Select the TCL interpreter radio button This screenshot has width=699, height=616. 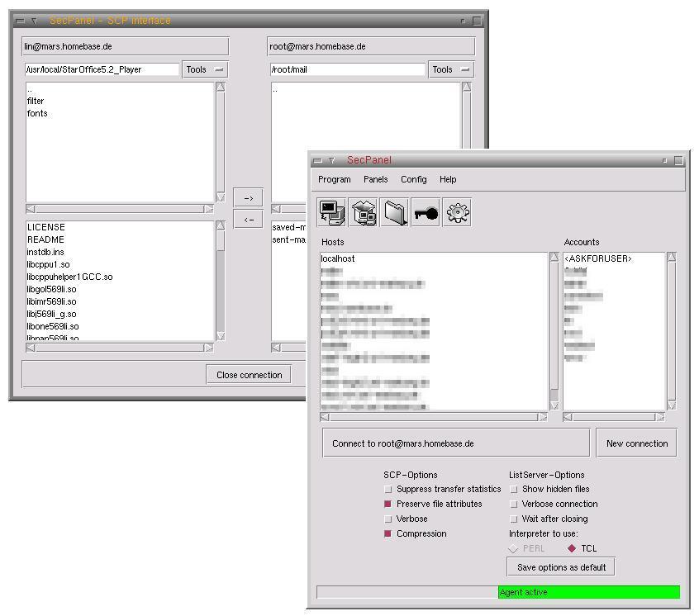pos(572,549)
